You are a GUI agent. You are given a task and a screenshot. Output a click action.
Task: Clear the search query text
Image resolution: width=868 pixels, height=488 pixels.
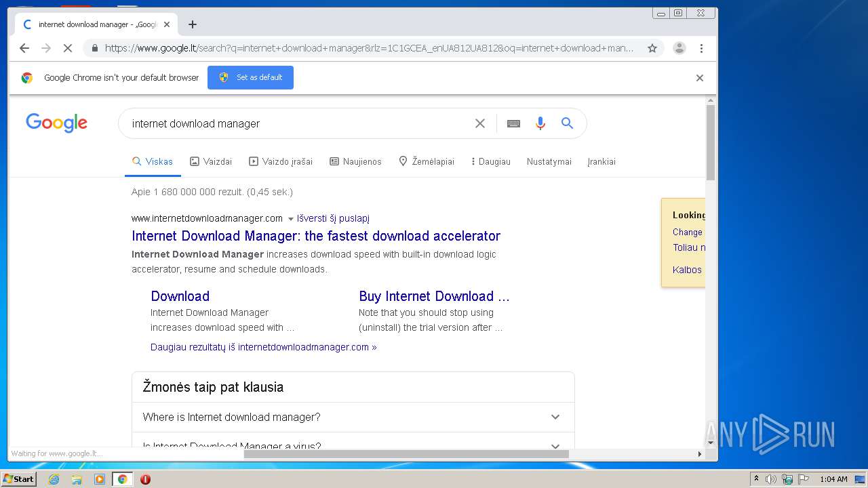pos(479,123)
